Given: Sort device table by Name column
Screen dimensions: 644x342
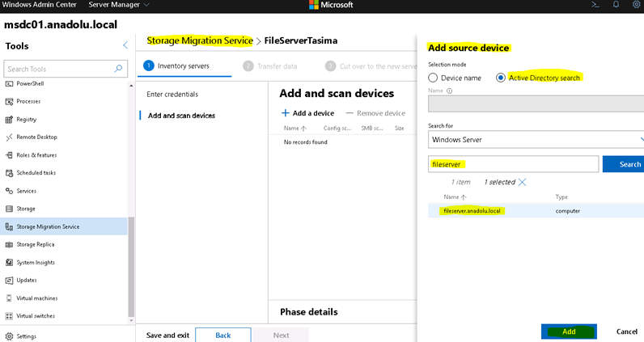Looking at the screenshot, I should 294,128.
